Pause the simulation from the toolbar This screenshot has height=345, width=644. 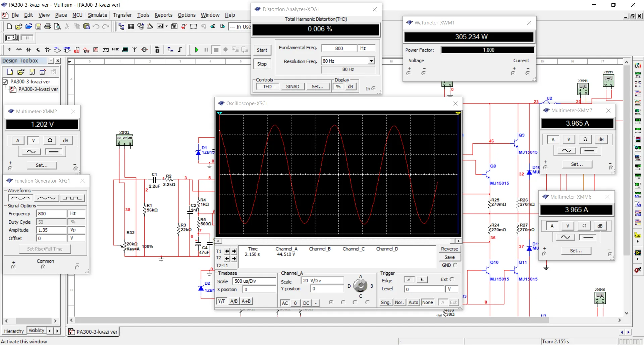coord(206,50)
